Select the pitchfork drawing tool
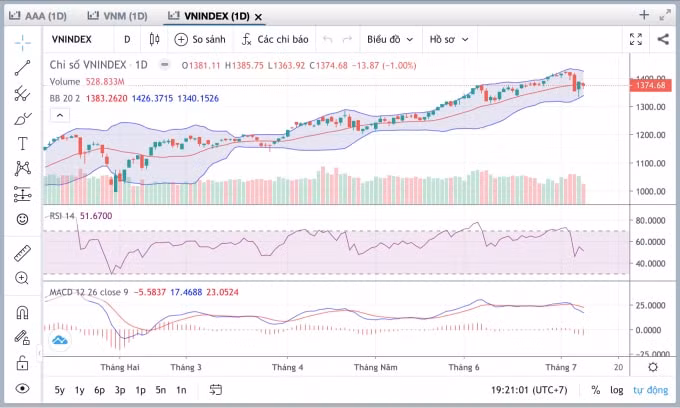Screen dimensions: 680x408 [x=23, y=93]
